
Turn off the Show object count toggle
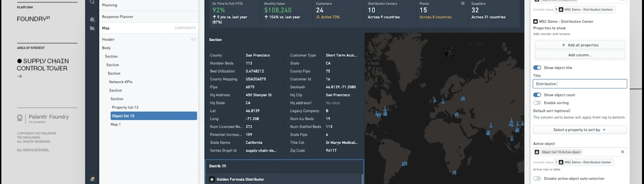(x=537, y=95)
